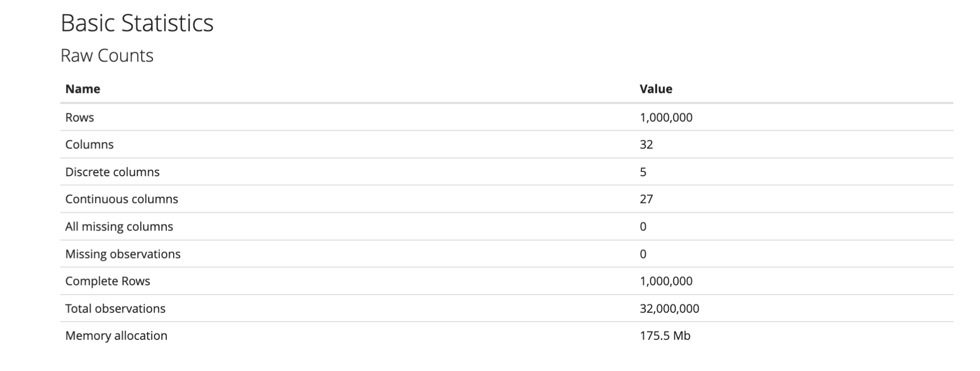The width and height of the screenshot is (980, 371).
Task: Click the Value column header
Action: click(655, 89)
